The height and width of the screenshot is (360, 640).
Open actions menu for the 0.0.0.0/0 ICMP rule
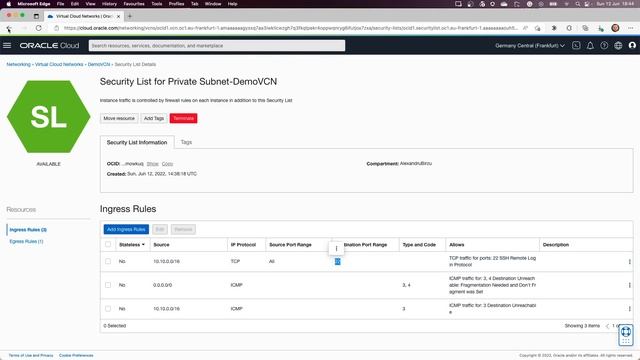click(x=629, y=285)
